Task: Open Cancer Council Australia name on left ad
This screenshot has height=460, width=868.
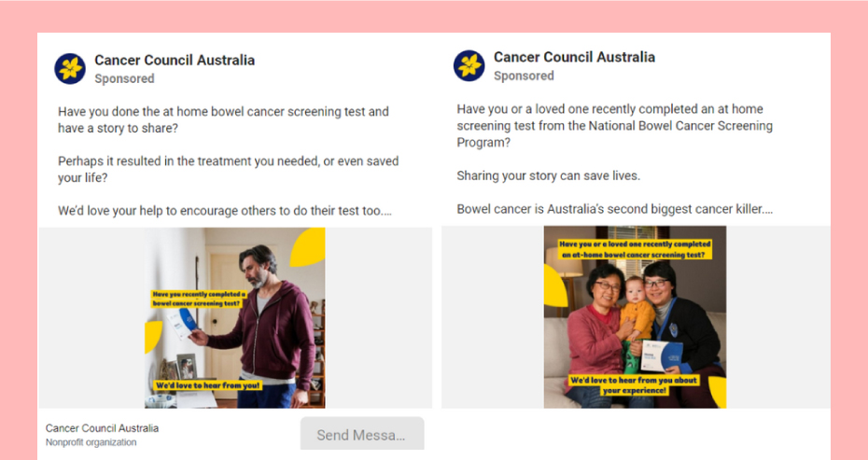Action: pos(175,60)
